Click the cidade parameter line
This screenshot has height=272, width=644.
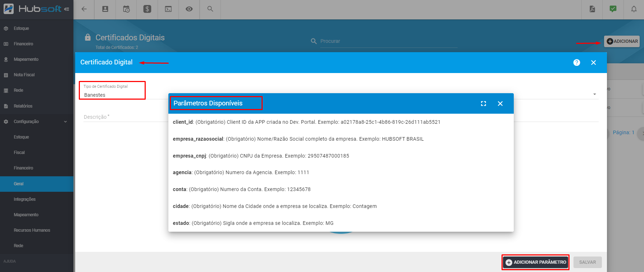(275, 206)
